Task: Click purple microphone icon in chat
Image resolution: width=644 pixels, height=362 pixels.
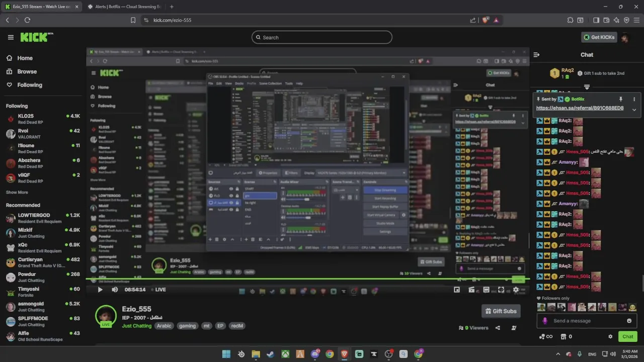Action: pos(545,321)
